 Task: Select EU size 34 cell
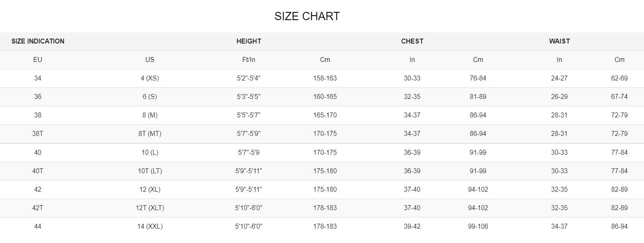(x=38, y=78)
